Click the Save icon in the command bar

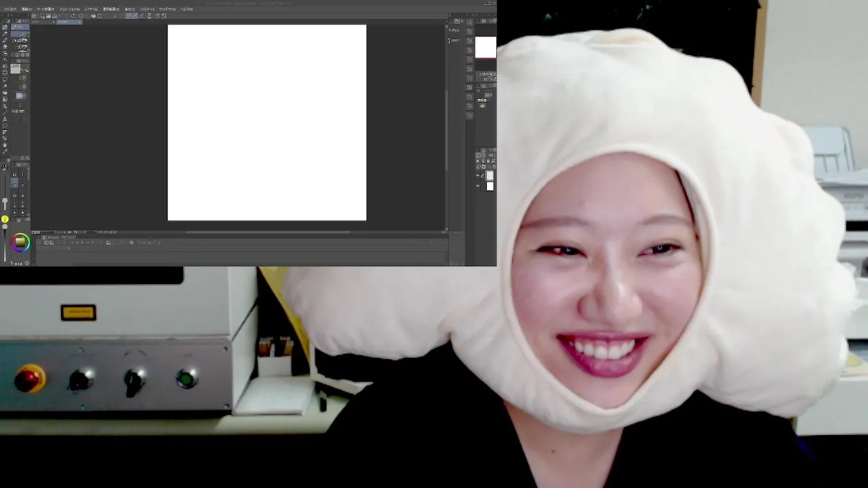click(56, 16)
